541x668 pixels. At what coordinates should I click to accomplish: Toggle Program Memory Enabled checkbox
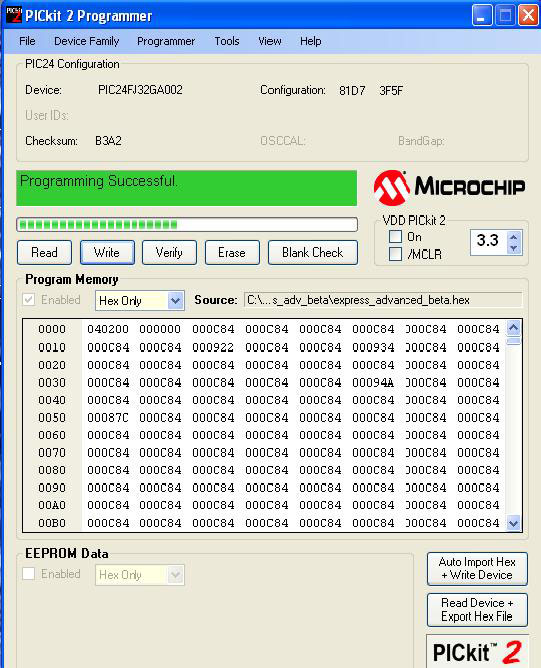click(29, 299)
